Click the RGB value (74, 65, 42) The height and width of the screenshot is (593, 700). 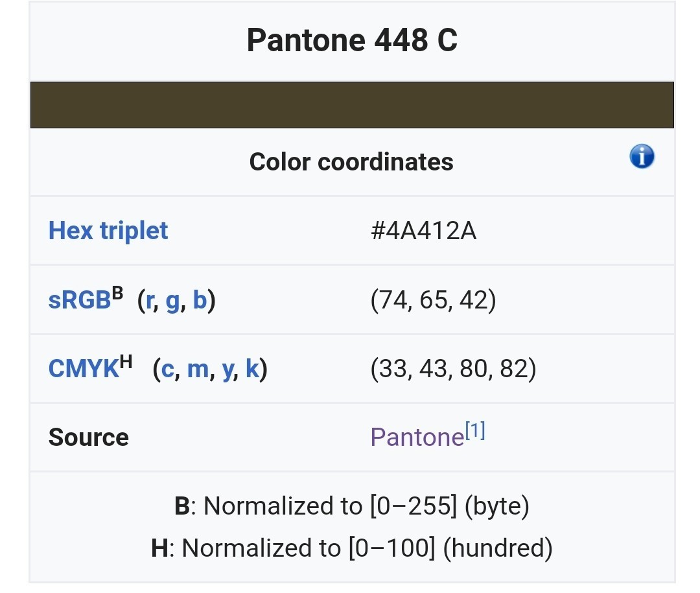click(433, 301)
